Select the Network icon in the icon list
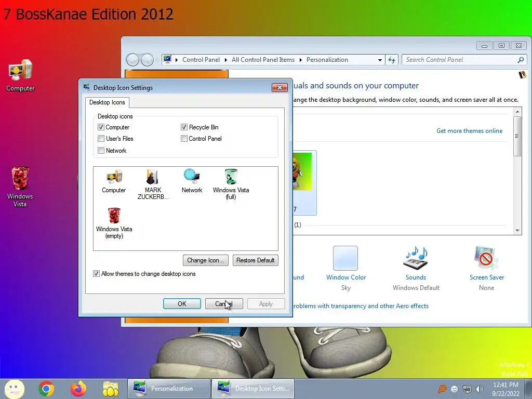 (192, 181)
